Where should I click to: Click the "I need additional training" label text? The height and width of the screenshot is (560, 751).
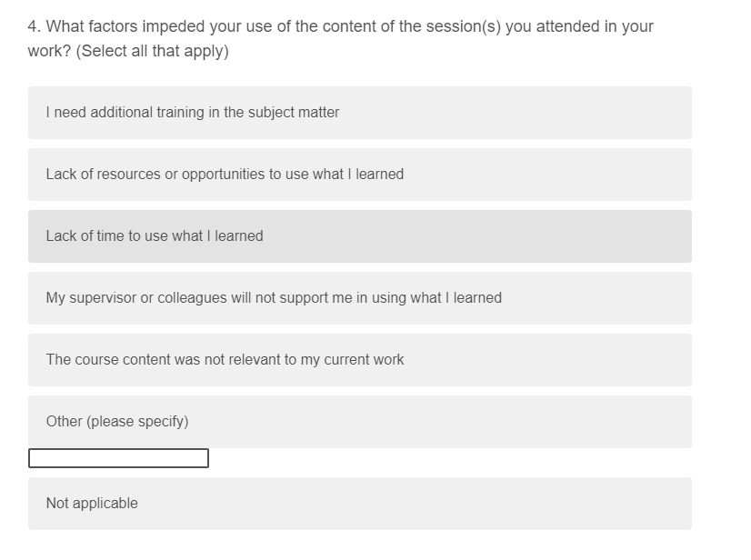pyautogui.click(x=192, y=113)
